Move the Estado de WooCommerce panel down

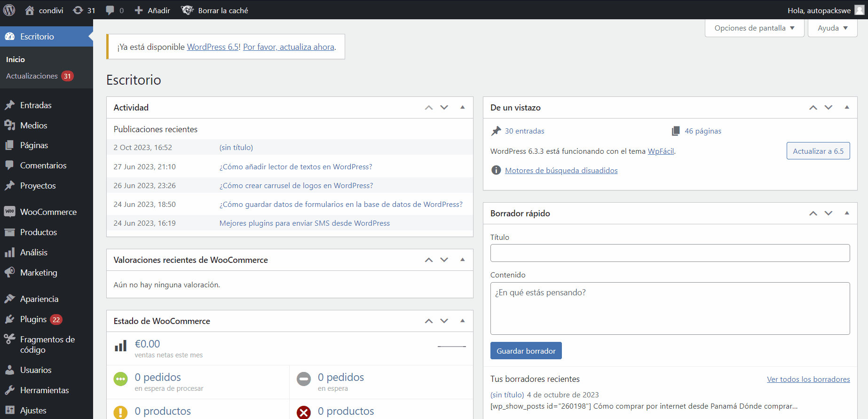click(444, 321)
